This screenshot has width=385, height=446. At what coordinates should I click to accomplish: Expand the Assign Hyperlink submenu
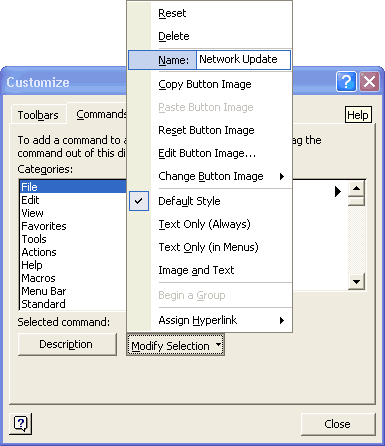coord(210,320)
